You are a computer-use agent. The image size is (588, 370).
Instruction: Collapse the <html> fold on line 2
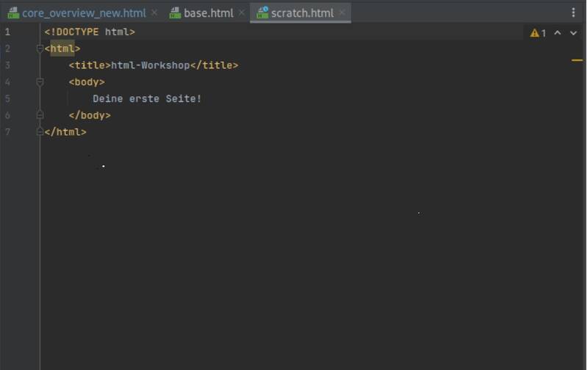click(40, 48)
